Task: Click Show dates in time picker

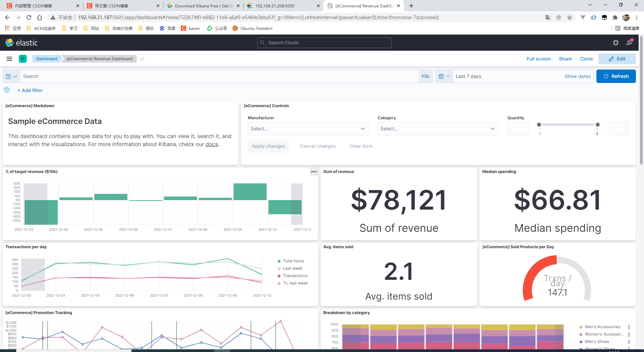Action: (578, 76)
